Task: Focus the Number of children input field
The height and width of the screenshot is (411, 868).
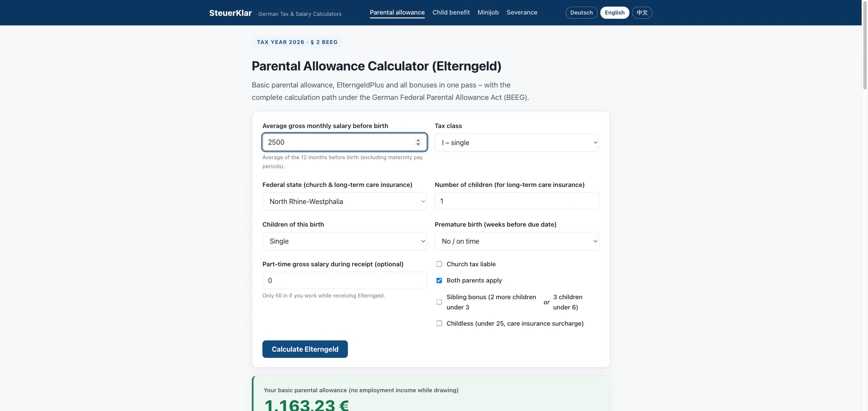Action: click(517, 201)
